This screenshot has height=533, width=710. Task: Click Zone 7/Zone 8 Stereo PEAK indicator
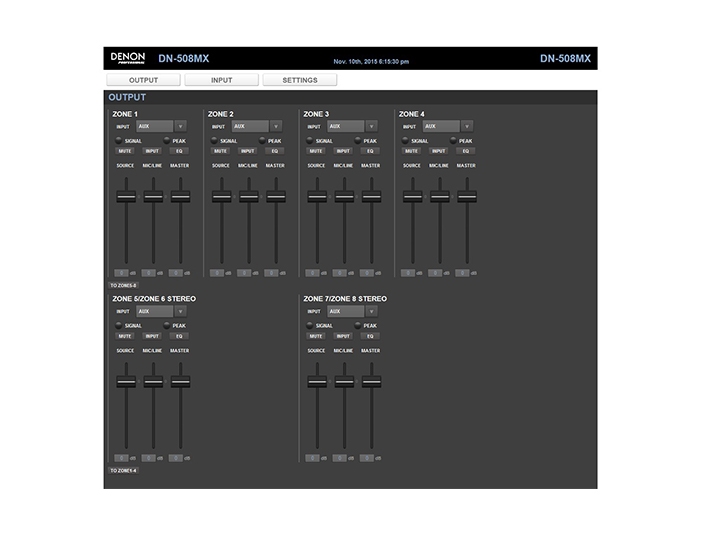click(358, 325)
